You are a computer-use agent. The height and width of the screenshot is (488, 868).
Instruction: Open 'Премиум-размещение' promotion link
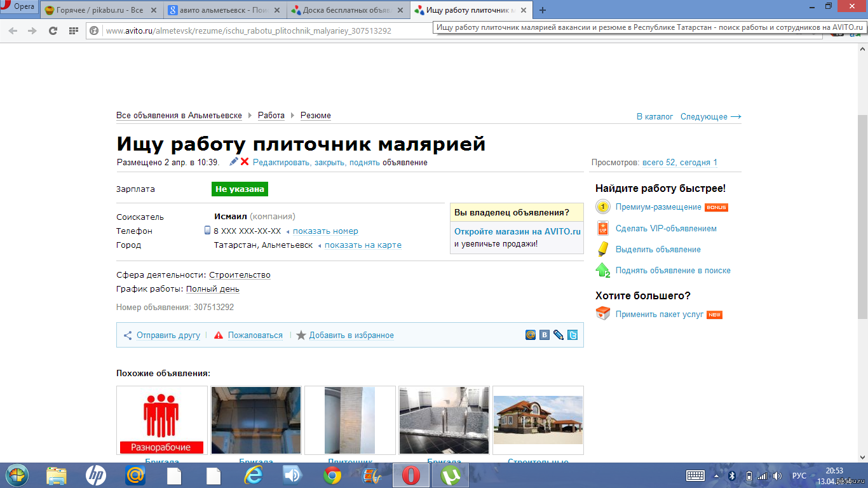point(658,207)
